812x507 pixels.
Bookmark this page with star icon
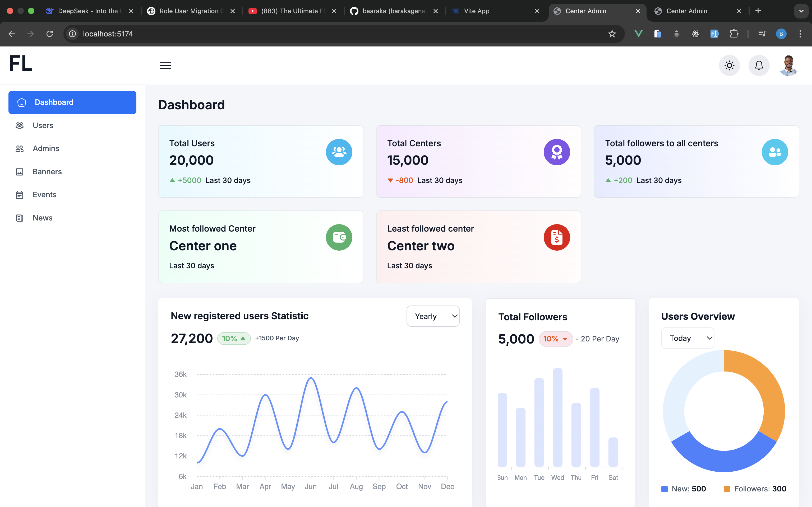(612, 34)
